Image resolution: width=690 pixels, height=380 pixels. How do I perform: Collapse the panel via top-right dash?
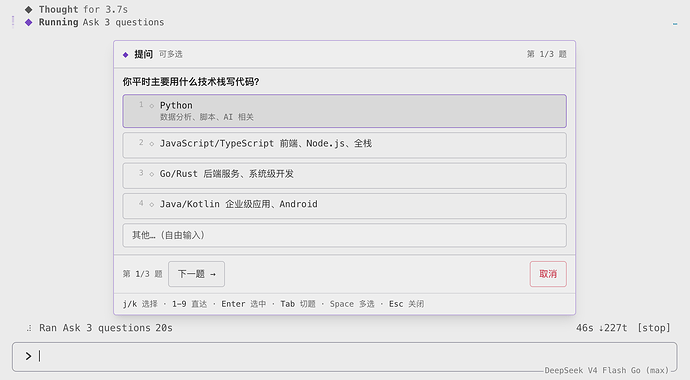[x=675, y=24]
